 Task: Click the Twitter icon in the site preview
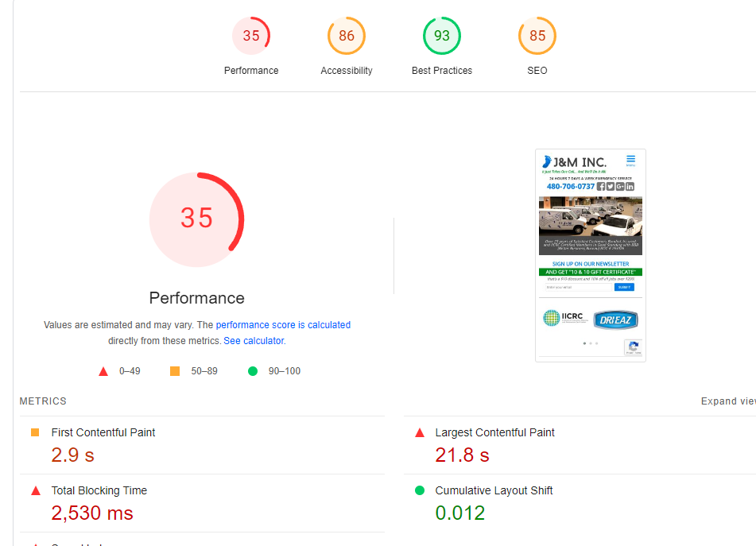point(611,187)
